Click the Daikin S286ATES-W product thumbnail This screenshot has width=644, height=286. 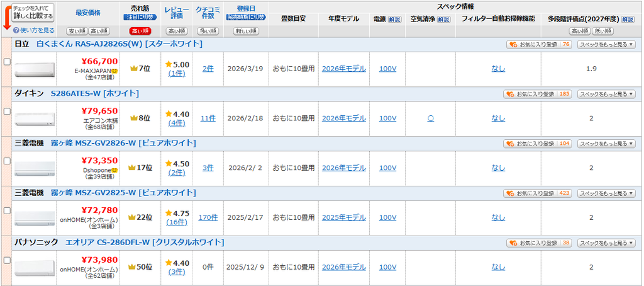pyautogui.click(x=35, y=119)
